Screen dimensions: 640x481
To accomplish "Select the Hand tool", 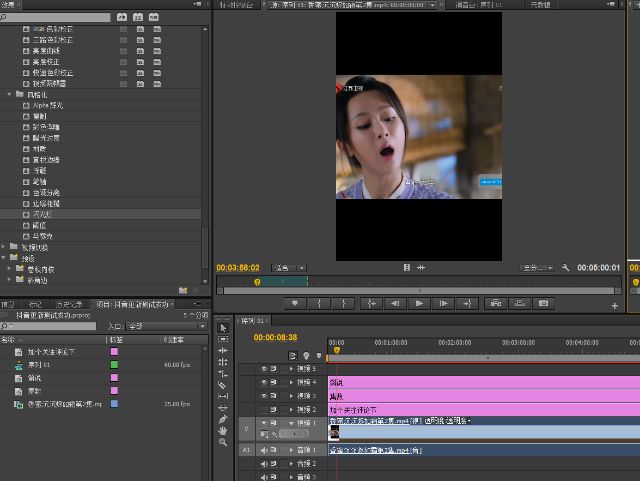I will point(223,430).
